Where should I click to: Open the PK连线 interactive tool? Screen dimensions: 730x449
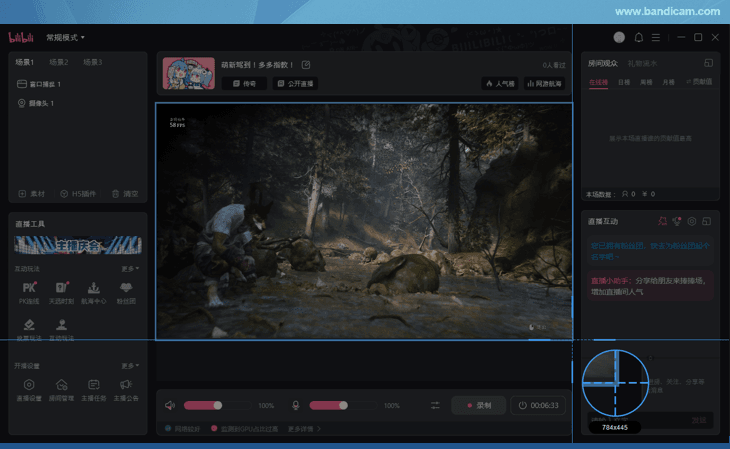click(29, 290)
